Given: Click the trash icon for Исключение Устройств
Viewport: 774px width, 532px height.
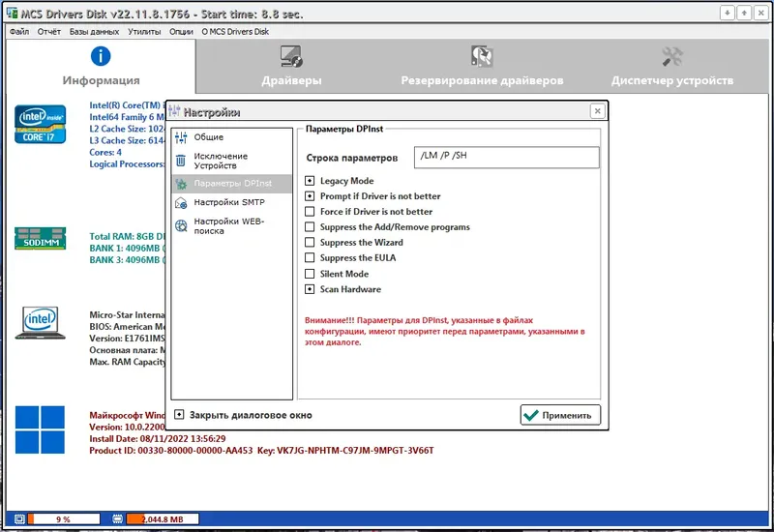Looking at the screenshot, I should (181, 161).
